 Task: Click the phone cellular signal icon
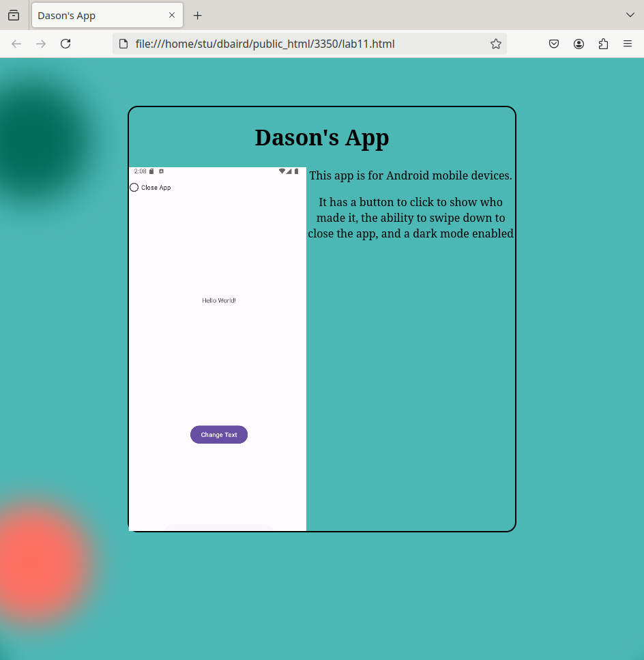(289, 171)
